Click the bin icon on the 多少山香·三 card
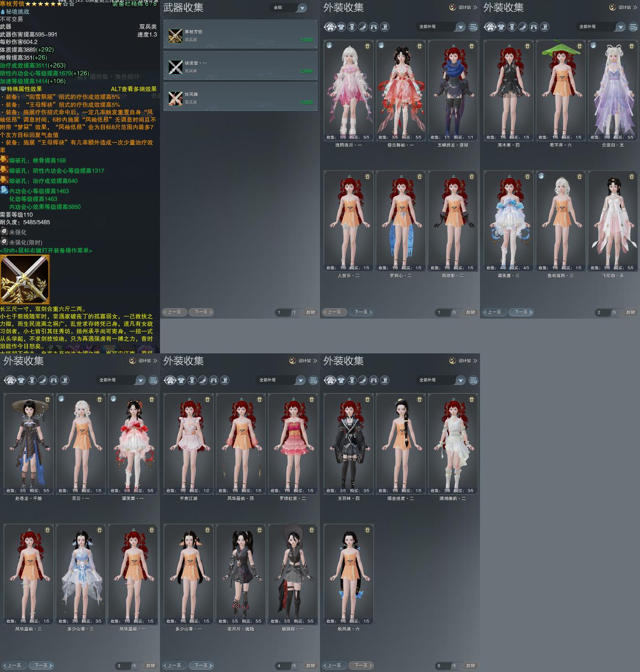Viewport: 640px width, 672px height. (x=99, y=530)
